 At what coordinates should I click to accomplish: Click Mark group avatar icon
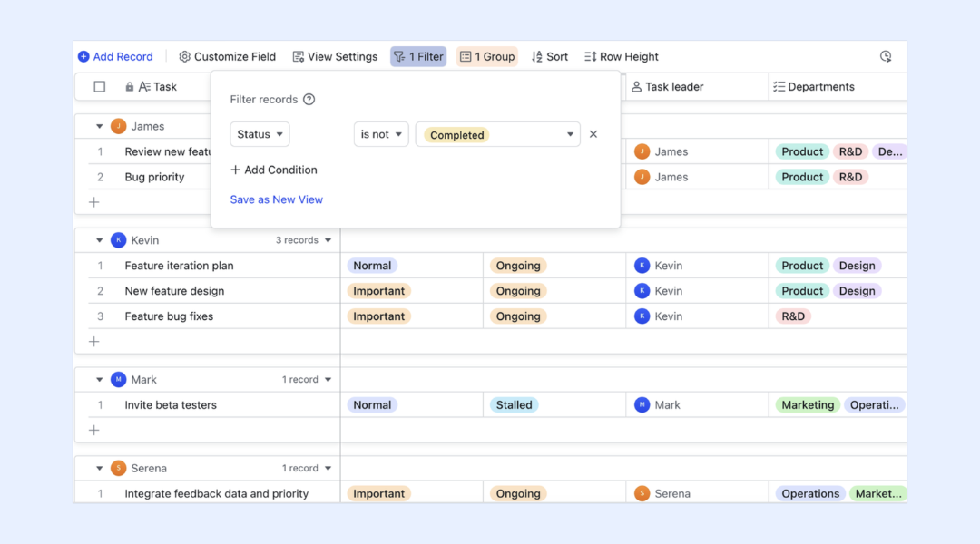click(x=118, y=380)
